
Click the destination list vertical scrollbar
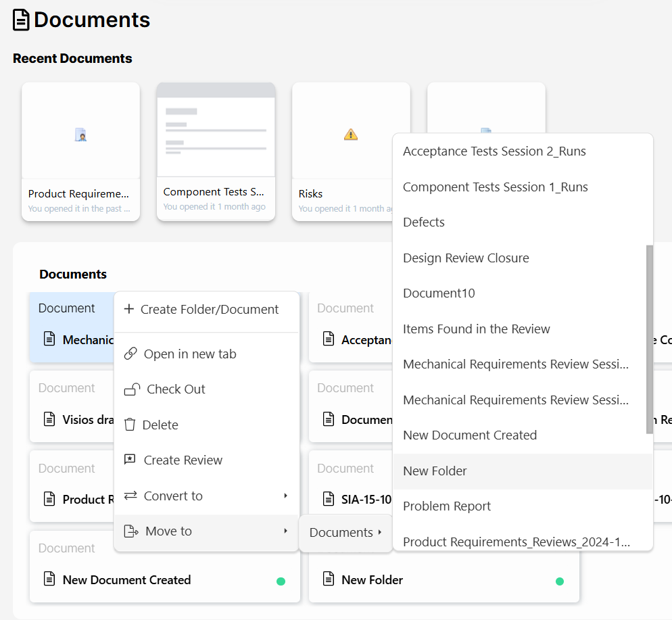pos(650,338)
